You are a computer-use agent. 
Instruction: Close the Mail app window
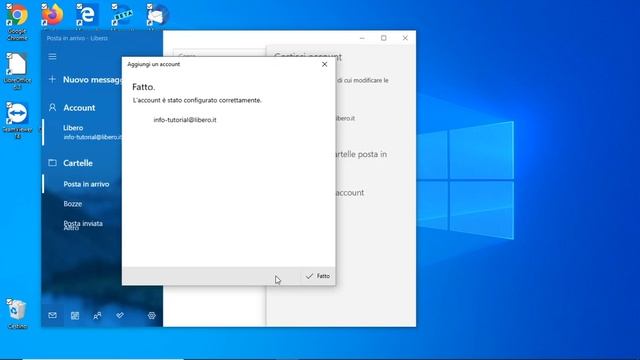405,38
